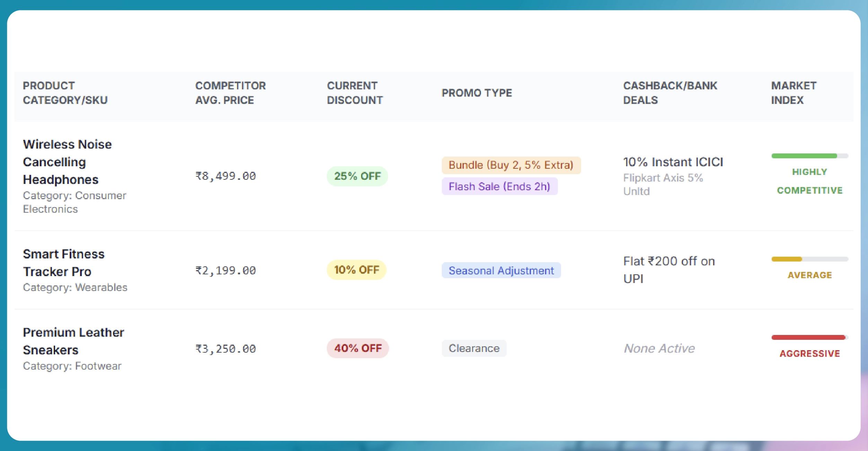This screenshot has width=868, height=451.
Task: Open Wireless Noise Cancelling Headphones product
Action: pos(67,162)
